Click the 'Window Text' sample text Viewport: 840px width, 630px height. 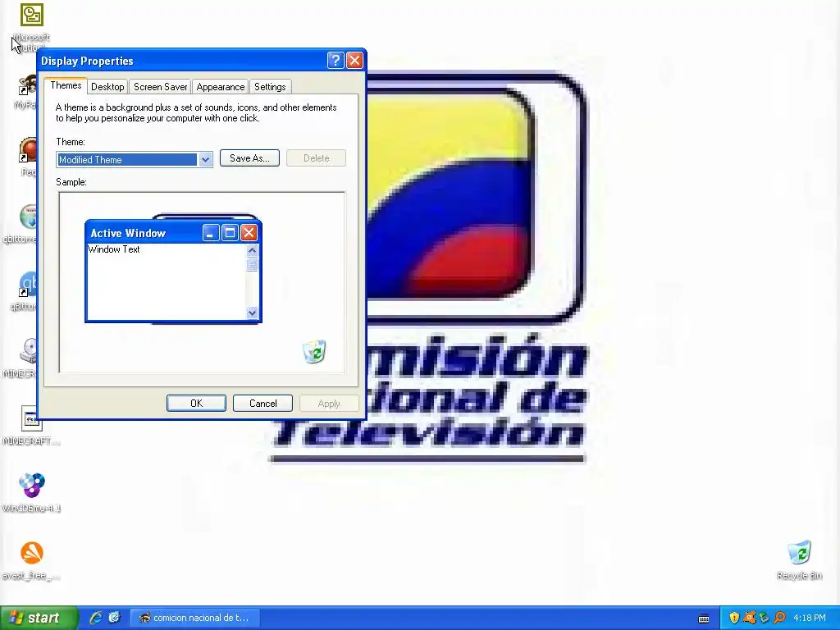point(114,249)
